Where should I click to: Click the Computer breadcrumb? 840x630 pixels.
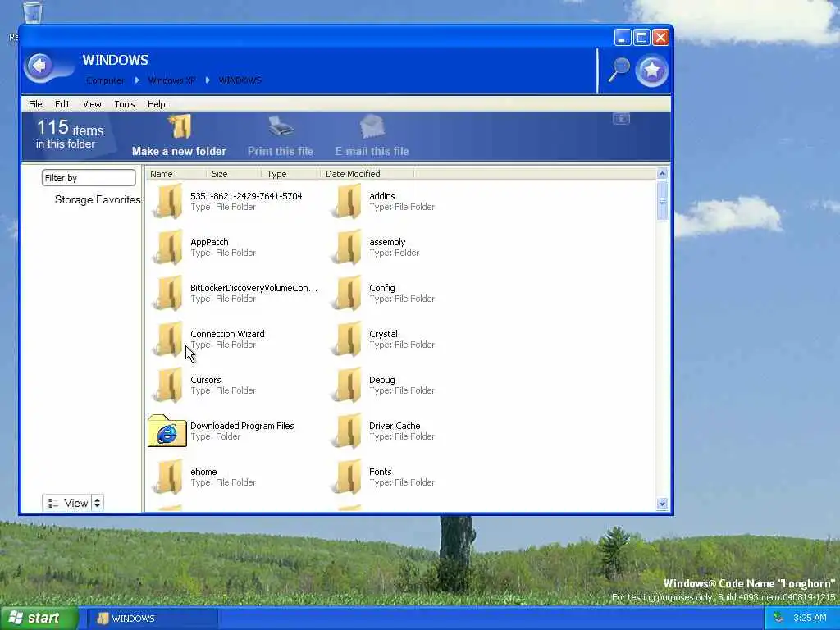tap(105, 80)
